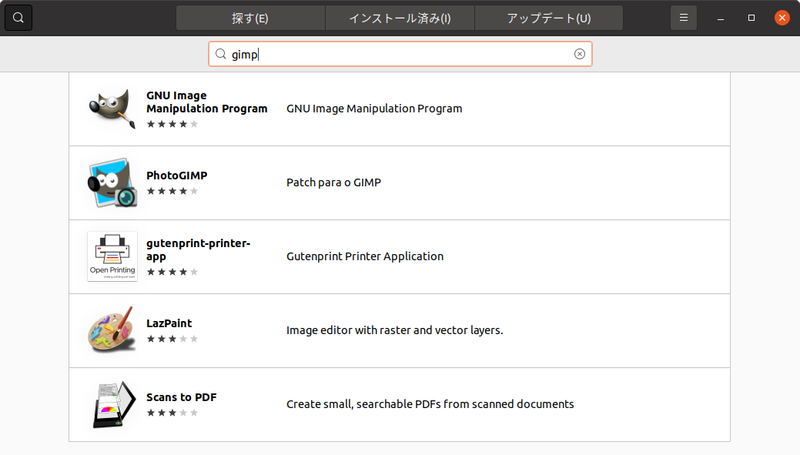800x455 pixels.
Task: Click the star rating under LazPaint
Action: coord(172,339)
